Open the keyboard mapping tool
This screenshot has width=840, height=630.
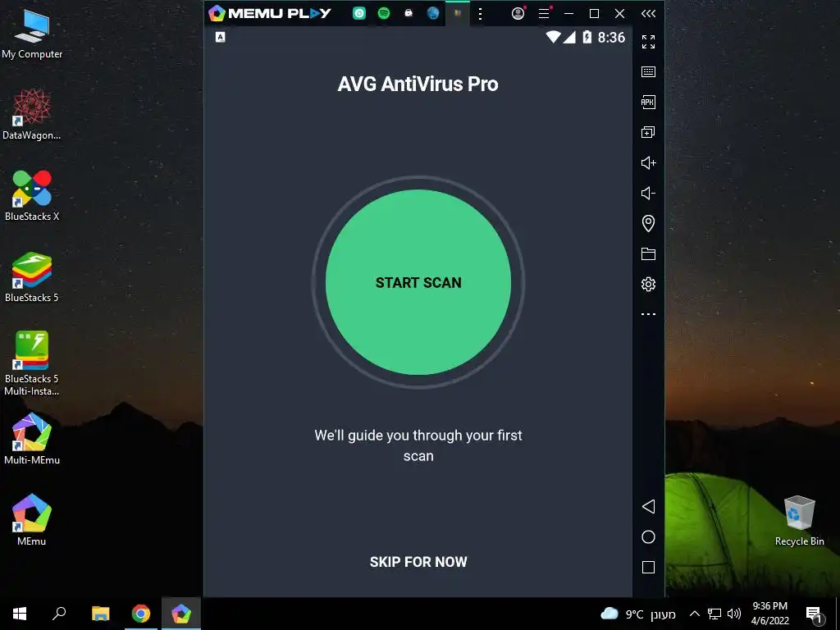648,72
